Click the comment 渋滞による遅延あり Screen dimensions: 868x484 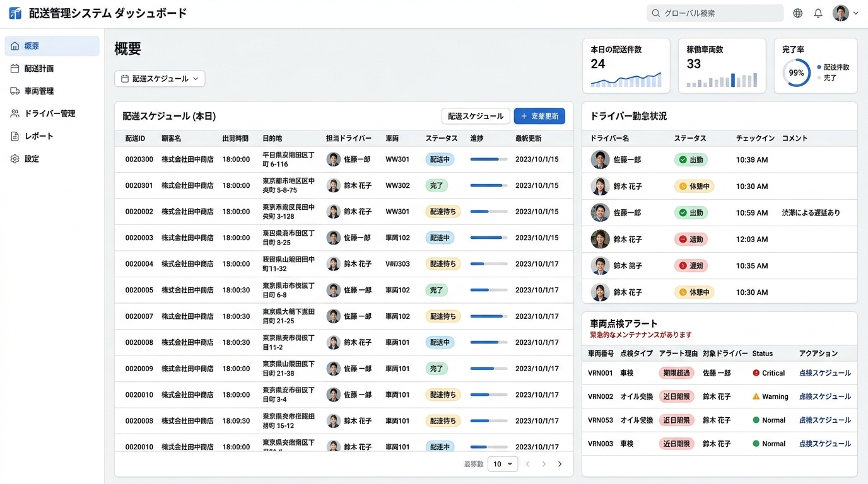coord(811,213)
